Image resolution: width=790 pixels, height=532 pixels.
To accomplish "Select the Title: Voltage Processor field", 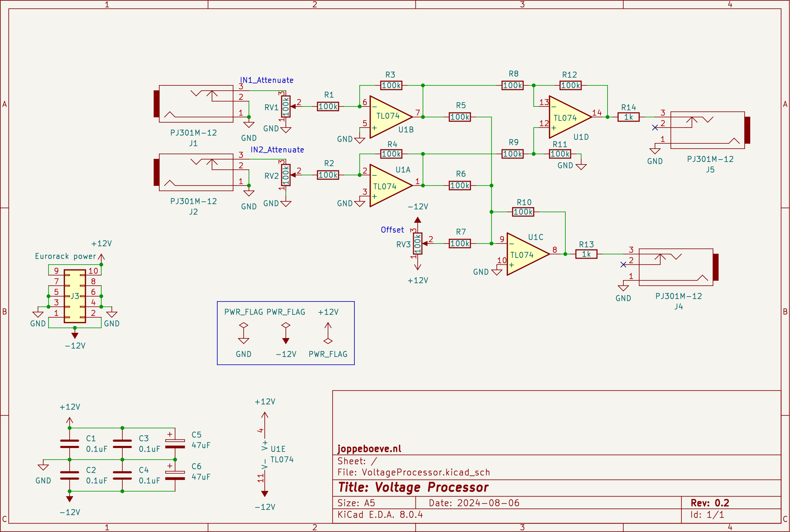I will 413,487.
